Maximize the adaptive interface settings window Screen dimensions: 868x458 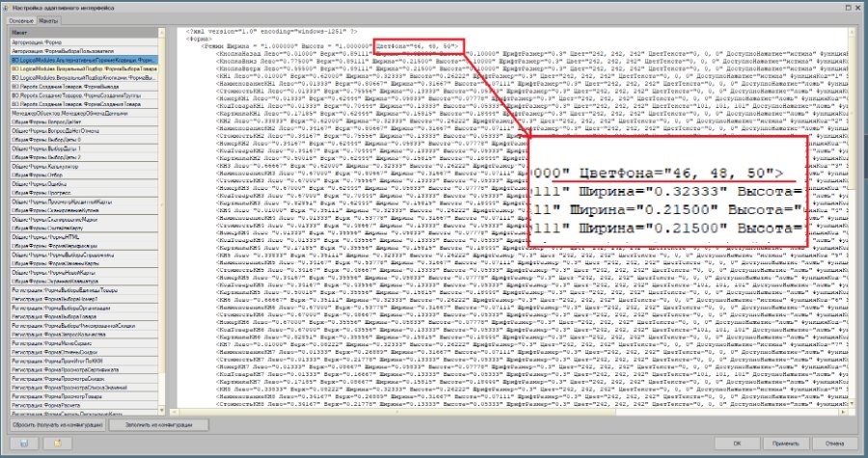[x=848, y=8]
